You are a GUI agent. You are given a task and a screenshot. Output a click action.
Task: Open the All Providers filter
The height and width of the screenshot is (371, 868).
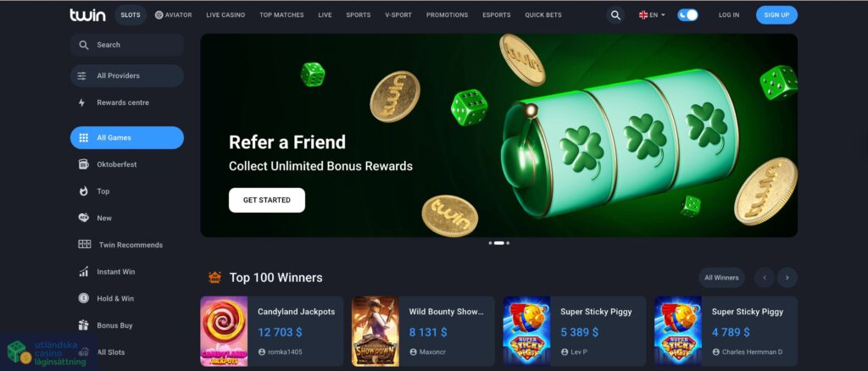(x=127, y=75)
